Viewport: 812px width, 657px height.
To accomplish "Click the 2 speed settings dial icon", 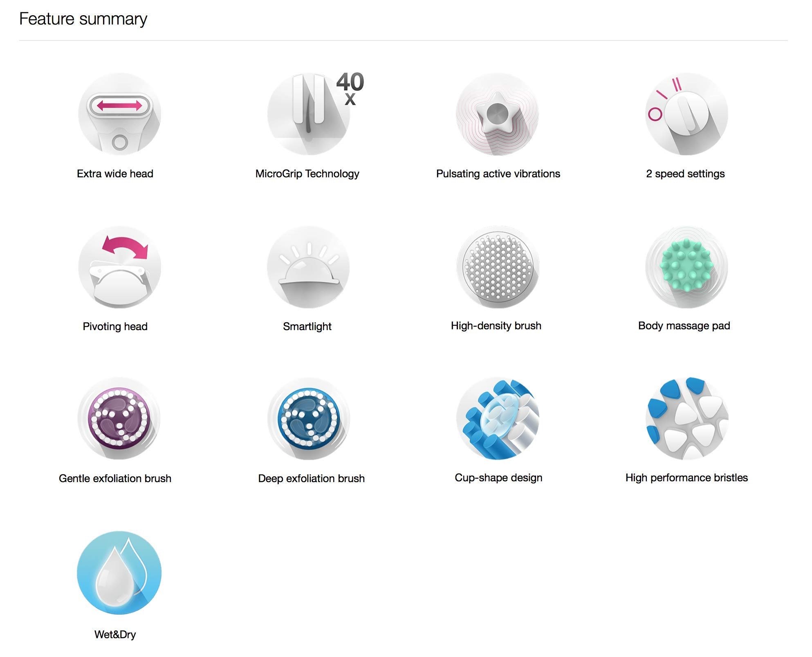I will (686, 114).
